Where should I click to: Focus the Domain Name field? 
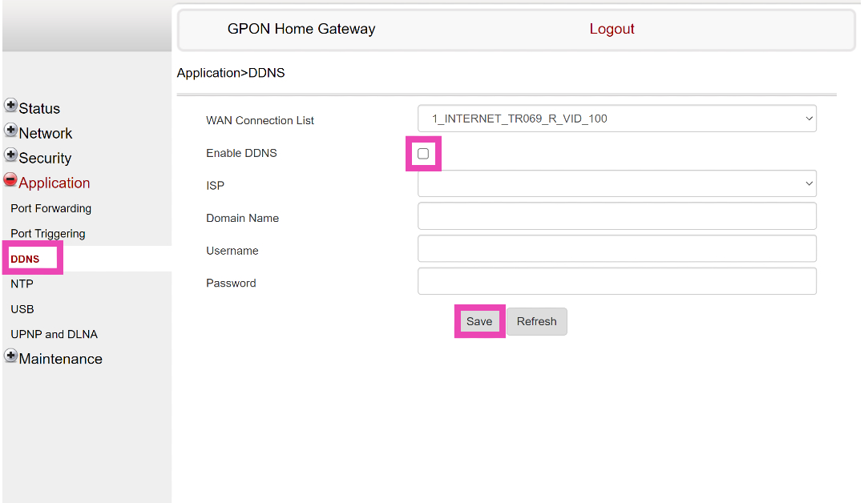pos(616,215)
